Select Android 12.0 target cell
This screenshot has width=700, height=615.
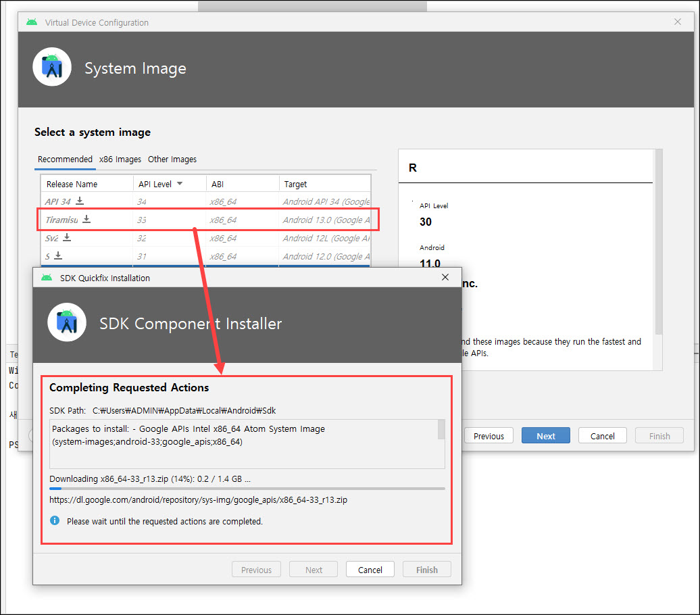coord(326,256)
